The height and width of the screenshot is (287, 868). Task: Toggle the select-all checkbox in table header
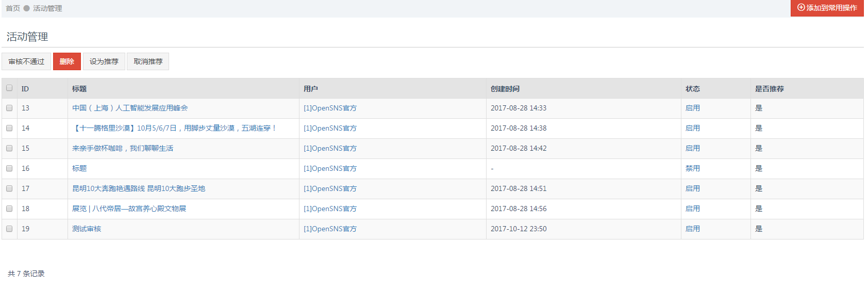(x=9, y=88)
